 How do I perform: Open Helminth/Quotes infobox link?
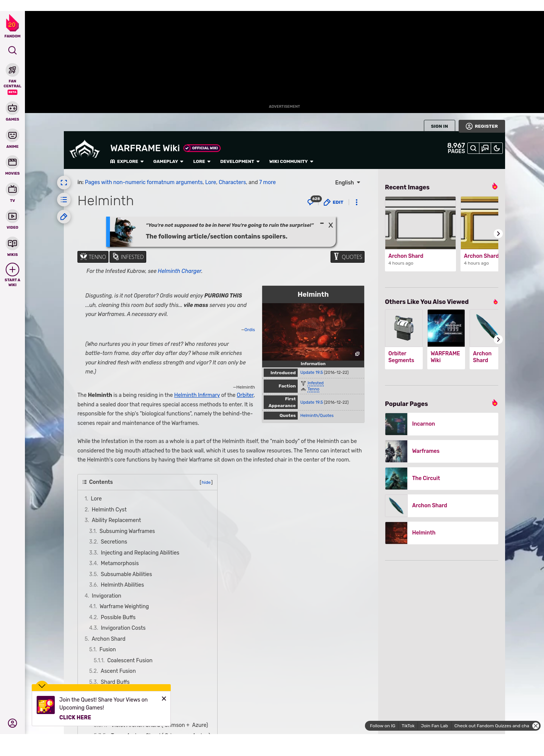pyautogui.click(x=317, y=415)
